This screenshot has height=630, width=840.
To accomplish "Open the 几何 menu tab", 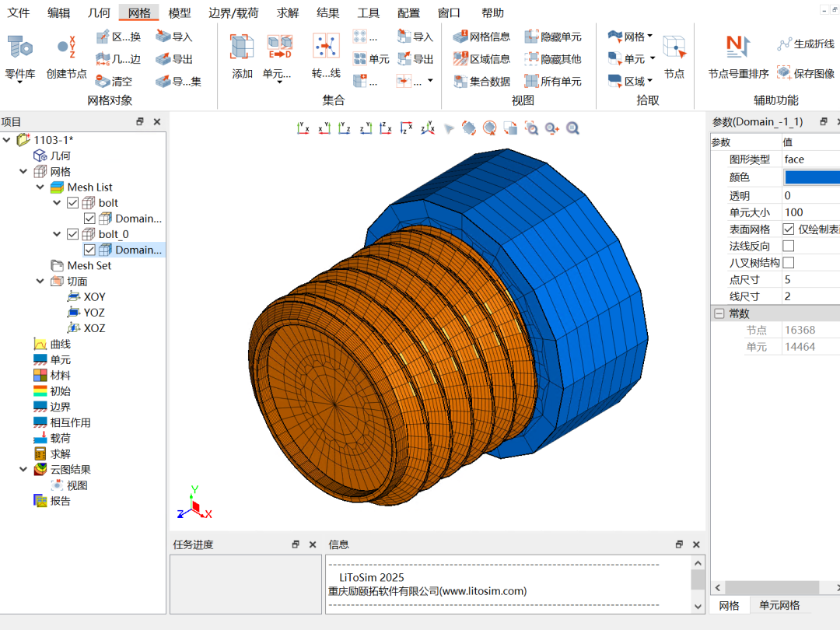I will click(x=99, y=13).
